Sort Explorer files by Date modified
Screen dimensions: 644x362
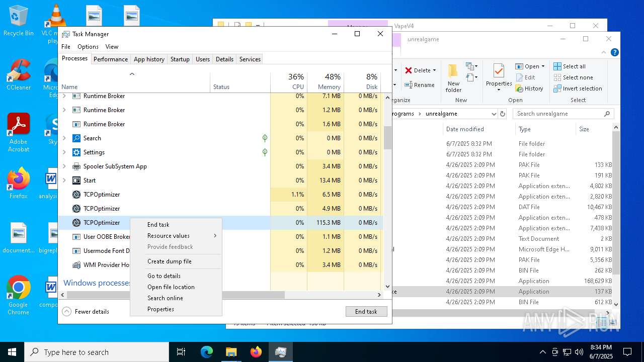click(478, 129)
